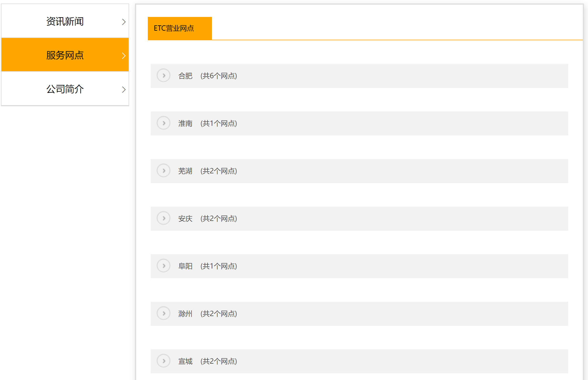This screenshot has width=588, height=380.
Task: Click circle arrow icon beside 合肥
Action: [164, 76]
